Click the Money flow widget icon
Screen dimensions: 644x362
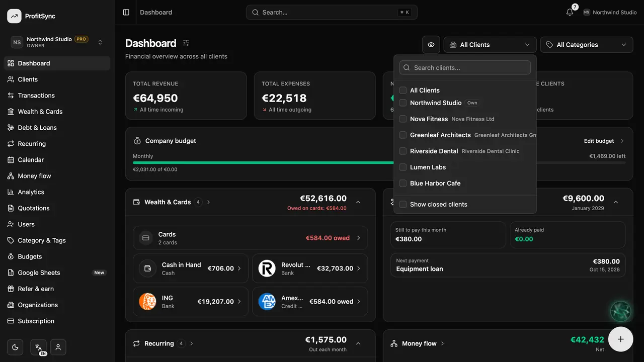(394, 343)
